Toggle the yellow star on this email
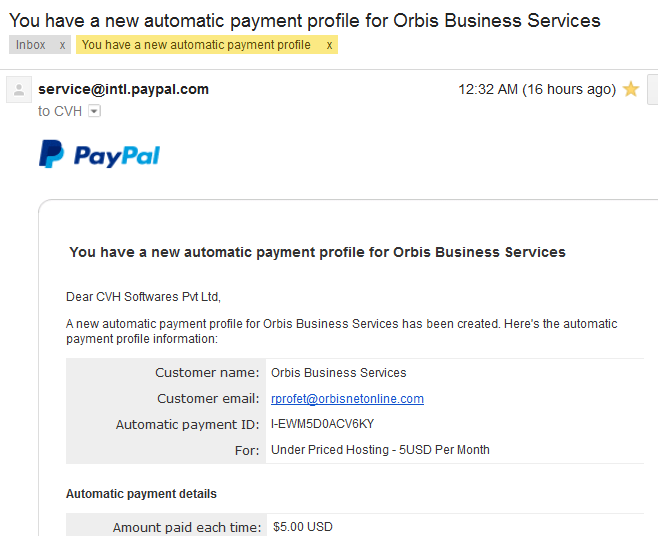The width and height of the screenshot is (658, 536). [631, 89]
